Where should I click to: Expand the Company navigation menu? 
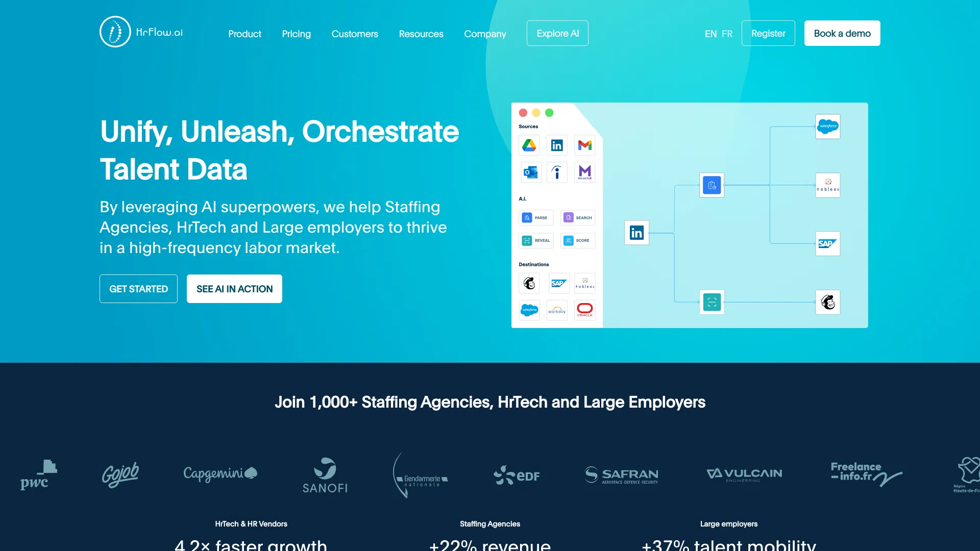coord(484,33)
